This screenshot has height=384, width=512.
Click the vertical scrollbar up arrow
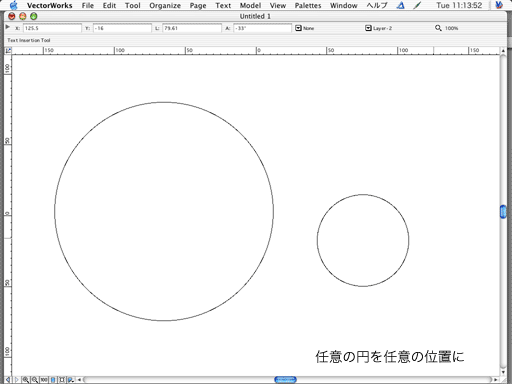503,51
